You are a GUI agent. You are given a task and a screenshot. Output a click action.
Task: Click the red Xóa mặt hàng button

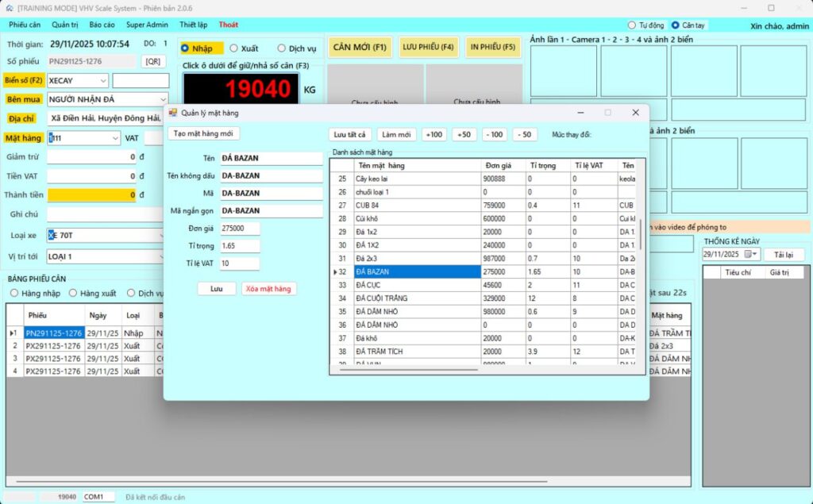point(269,289)
